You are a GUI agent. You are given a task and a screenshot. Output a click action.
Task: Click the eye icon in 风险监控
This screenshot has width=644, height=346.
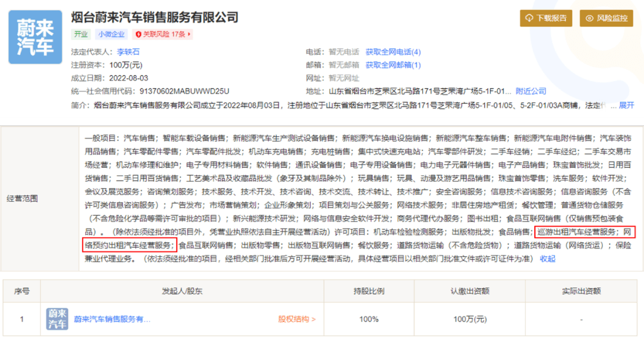tap(590, 18)
